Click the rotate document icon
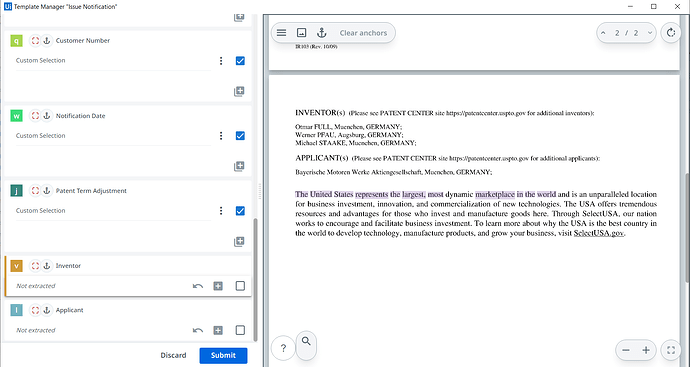The width and height of the screenshot is (690, 367). (x=671, y=33)
